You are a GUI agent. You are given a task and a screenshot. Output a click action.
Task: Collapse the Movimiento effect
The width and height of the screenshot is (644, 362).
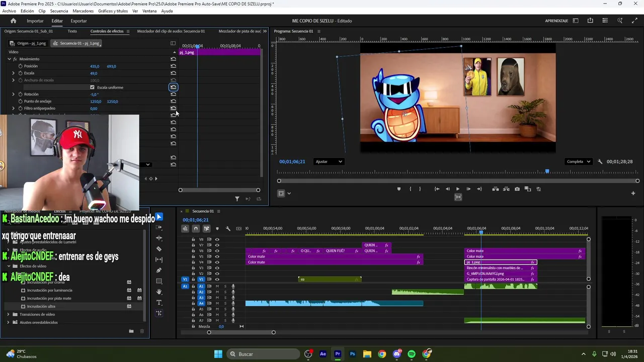coord(9,59)
